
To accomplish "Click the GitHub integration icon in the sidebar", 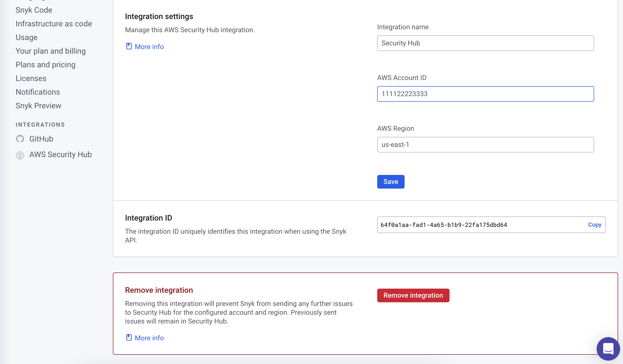I will pyautogui.click(x=20, y=139).
